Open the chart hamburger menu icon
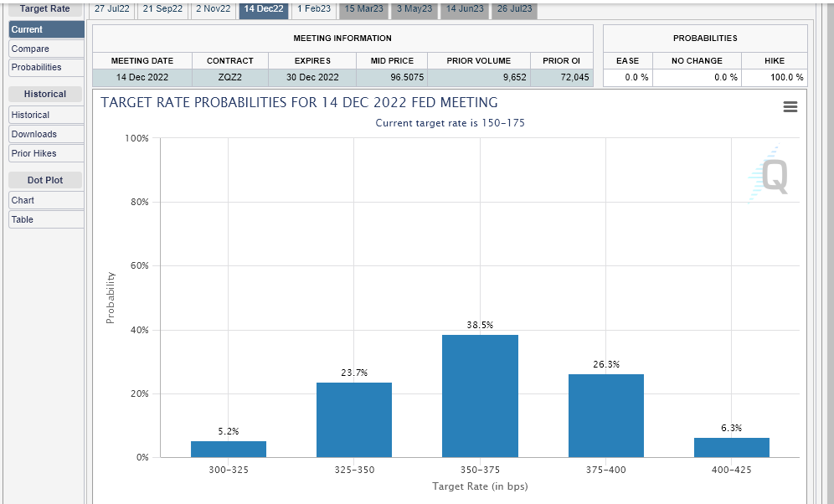Screen dimensions: 834x504 pyautogui.click(x=790, y=107)
